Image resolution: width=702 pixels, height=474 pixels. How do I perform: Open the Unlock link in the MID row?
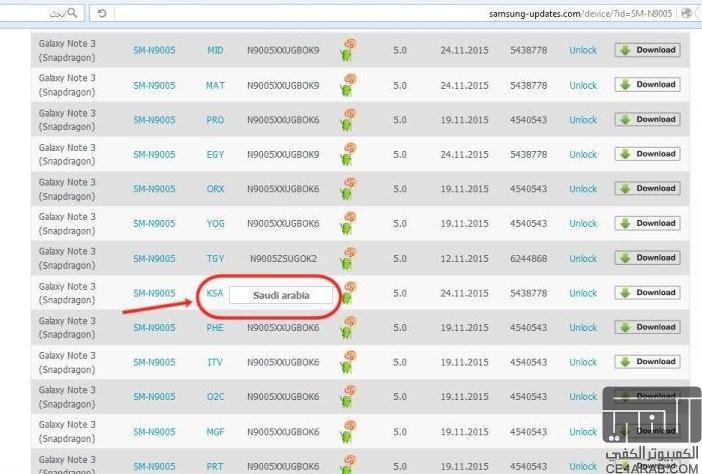(x=583, y=50)
